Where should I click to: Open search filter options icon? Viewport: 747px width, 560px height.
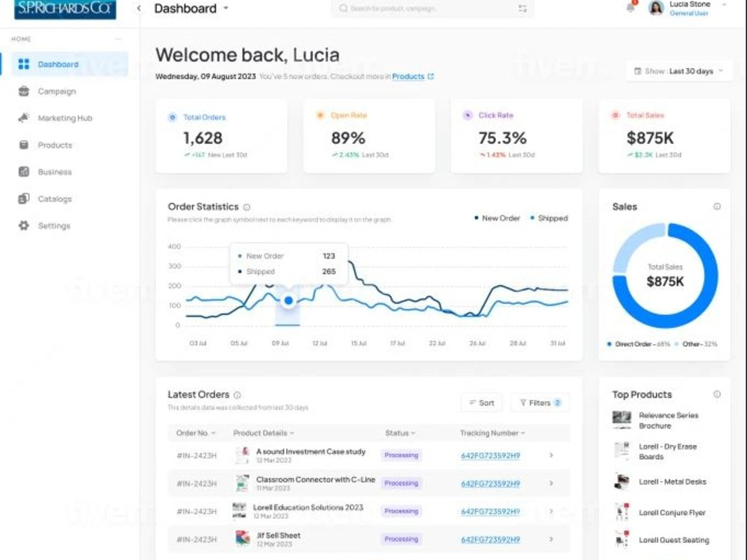tap(523, 8)
